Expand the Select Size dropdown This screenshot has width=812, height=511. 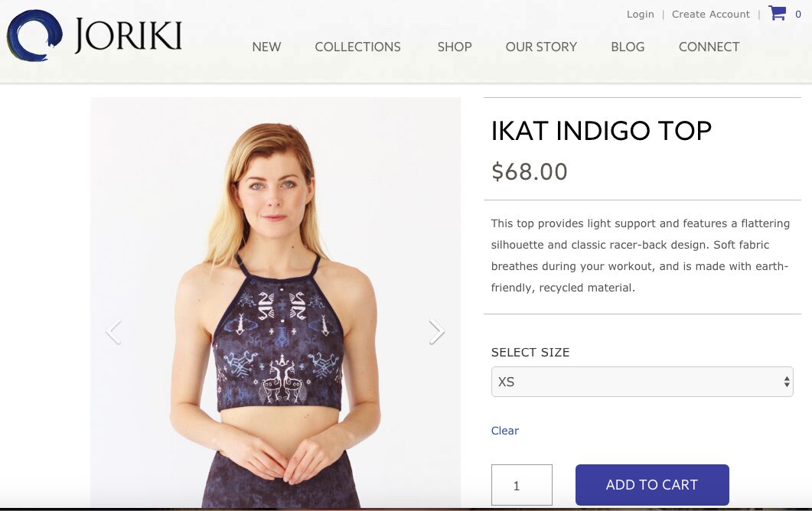click(641, 382)
